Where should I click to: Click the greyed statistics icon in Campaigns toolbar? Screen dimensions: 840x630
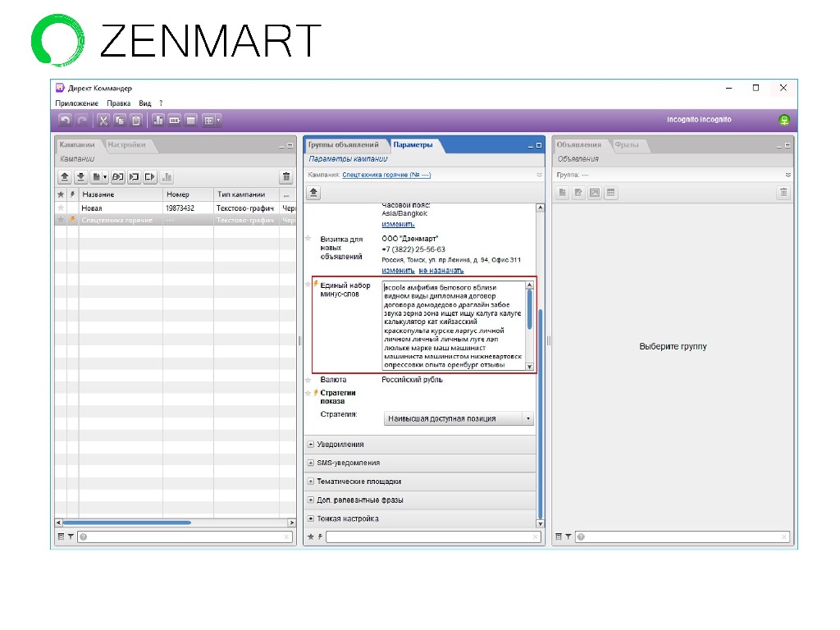[x=167, y=177]
